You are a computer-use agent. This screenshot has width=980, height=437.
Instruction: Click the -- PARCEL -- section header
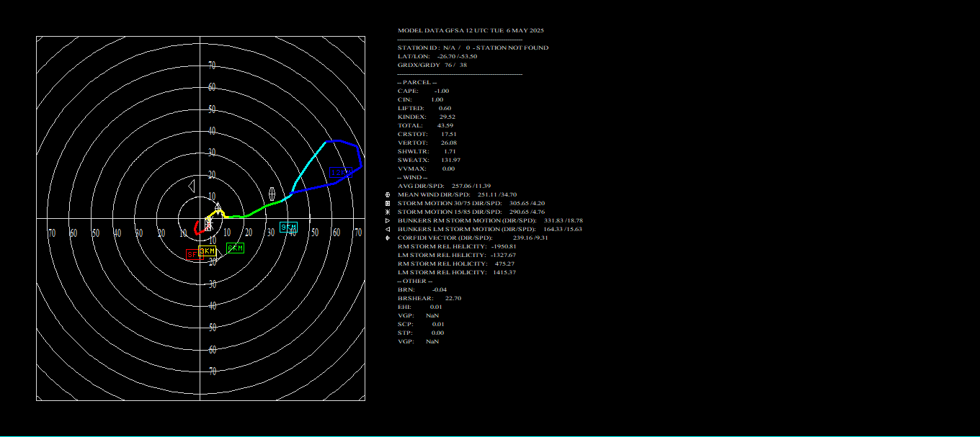tap(416, 82)
